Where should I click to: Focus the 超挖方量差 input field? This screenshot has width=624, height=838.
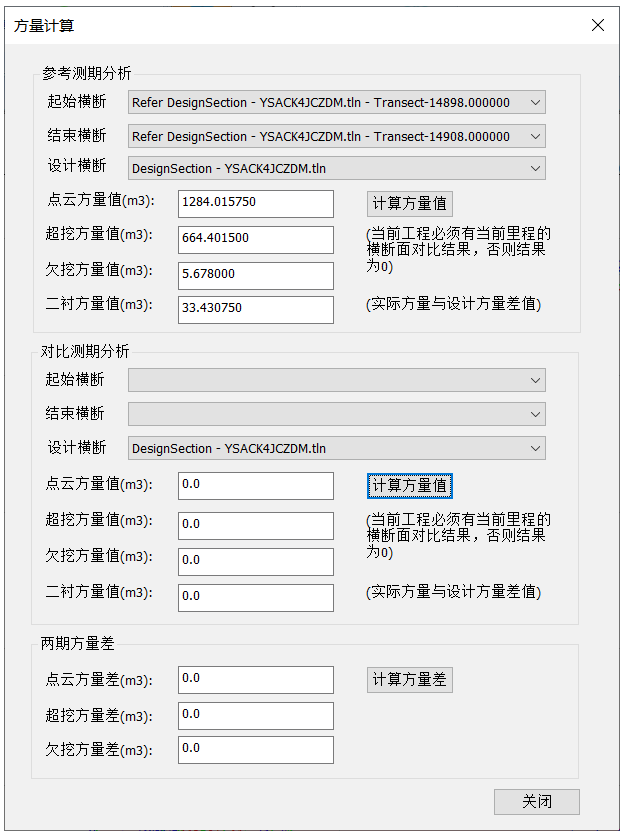(256, 715)
